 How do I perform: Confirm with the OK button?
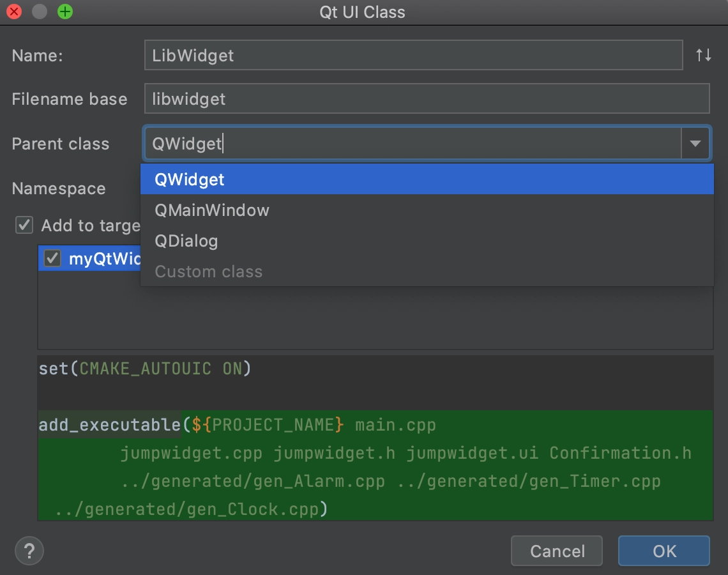pos(664,551)
